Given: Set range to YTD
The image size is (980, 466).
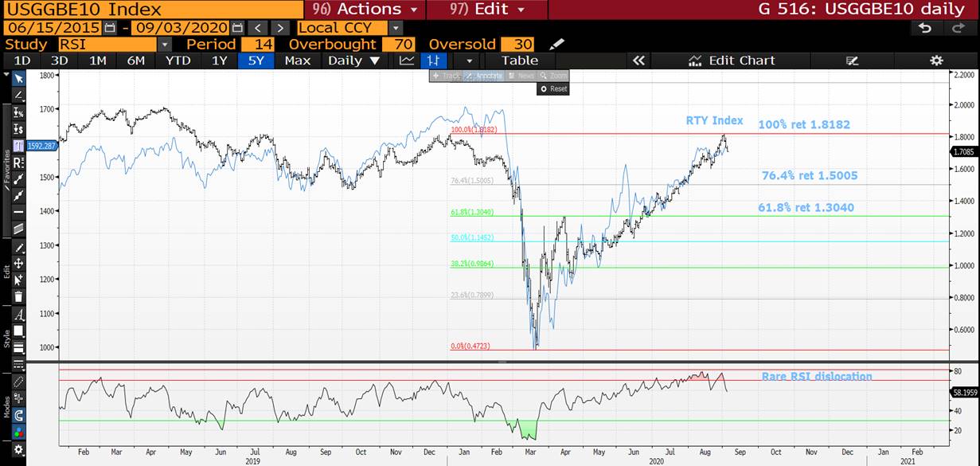Looking at the screenshot, I should pyautogui.click(x=178, y=61).
